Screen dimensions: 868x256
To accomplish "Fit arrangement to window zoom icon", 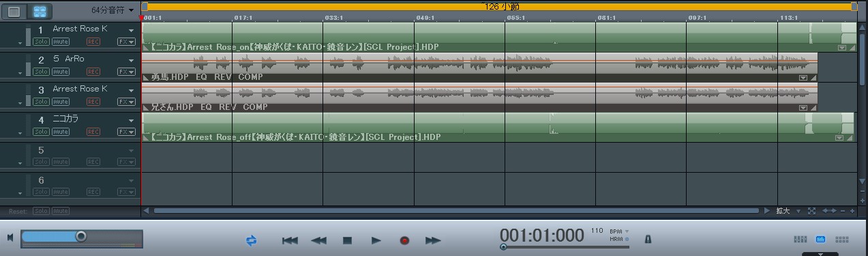I will (x=811, y=211).
